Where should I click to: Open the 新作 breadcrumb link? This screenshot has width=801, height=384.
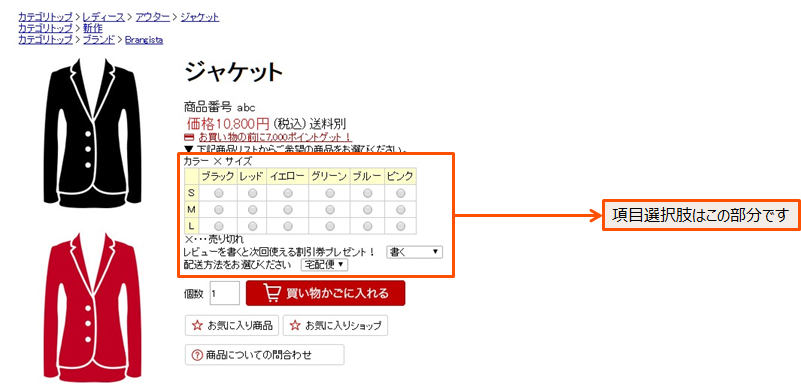[x=92, y=28]
